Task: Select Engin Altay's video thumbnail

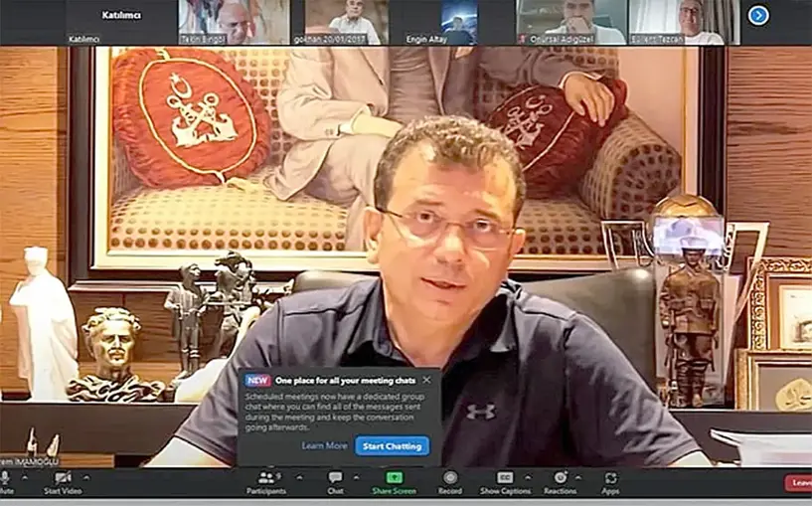Action: tap(457, 22)
